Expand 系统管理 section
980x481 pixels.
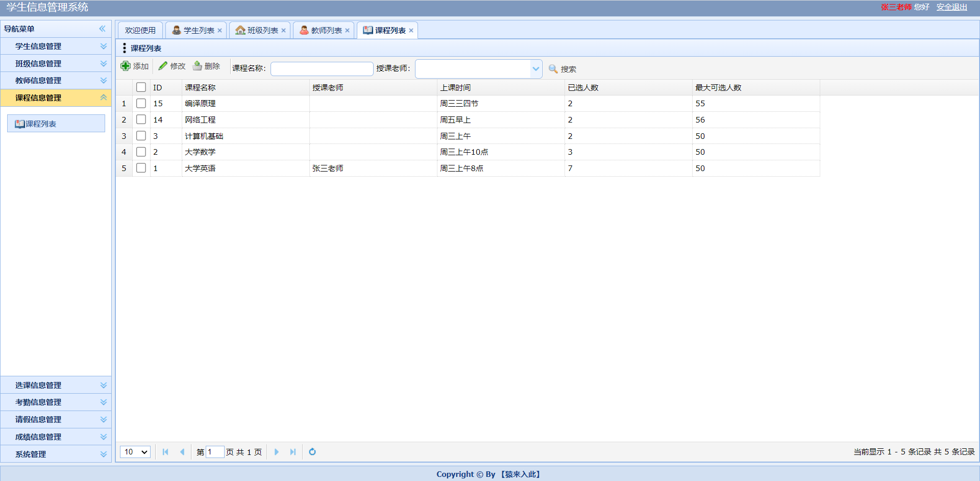104,454
